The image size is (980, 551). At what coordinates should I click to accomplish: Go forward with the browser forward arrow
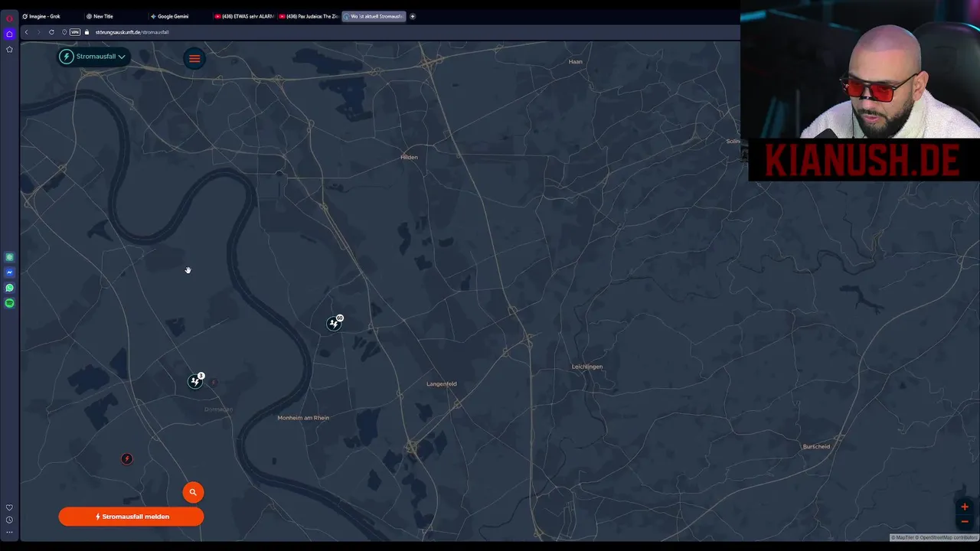(38, 32)
